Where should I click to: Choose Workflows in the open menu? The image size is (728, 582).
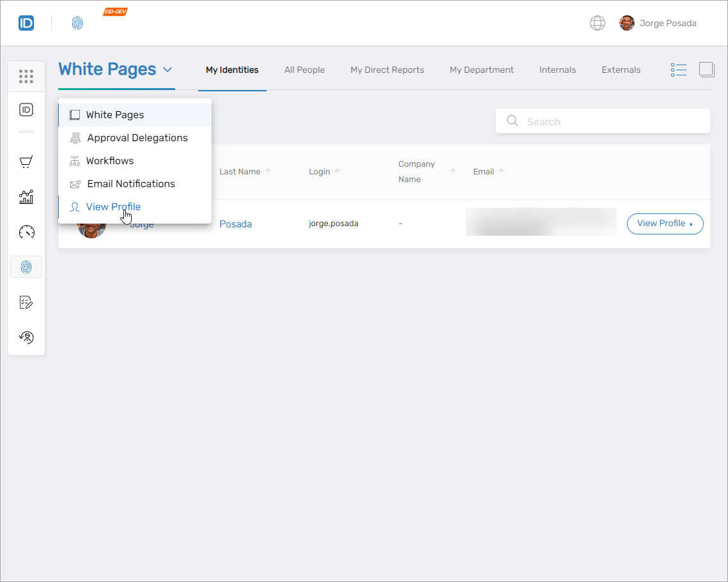coord(111,160)
